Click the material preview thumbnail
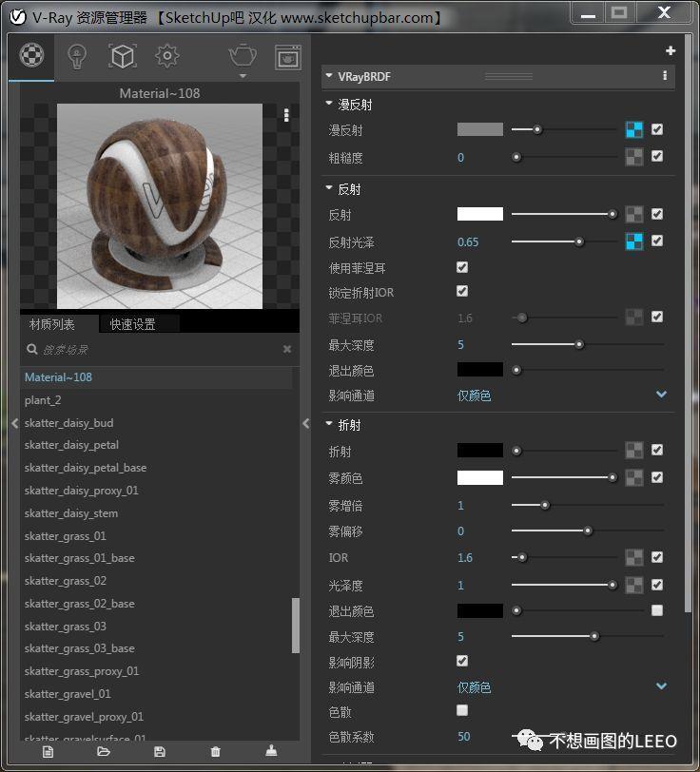Screen dimensions: 700x772 point(160,205)
